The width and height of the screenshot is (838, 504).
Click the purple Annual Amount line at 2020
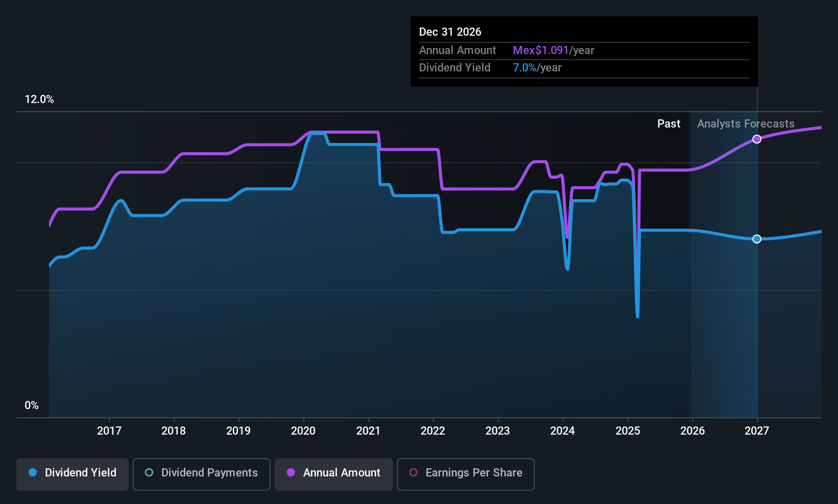tap(303, 132)
